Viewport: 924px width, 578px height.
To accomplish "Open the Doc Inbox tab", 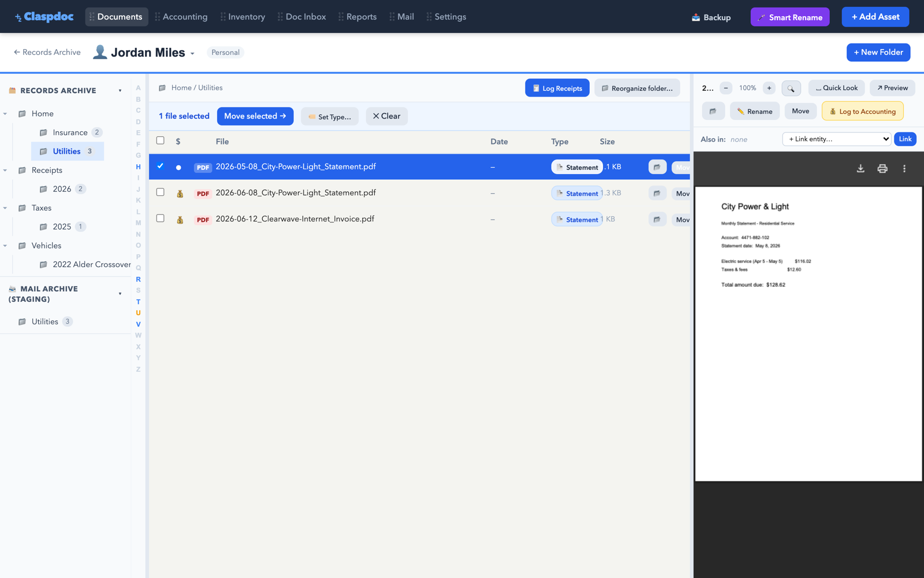I will [x=302, y=17].
